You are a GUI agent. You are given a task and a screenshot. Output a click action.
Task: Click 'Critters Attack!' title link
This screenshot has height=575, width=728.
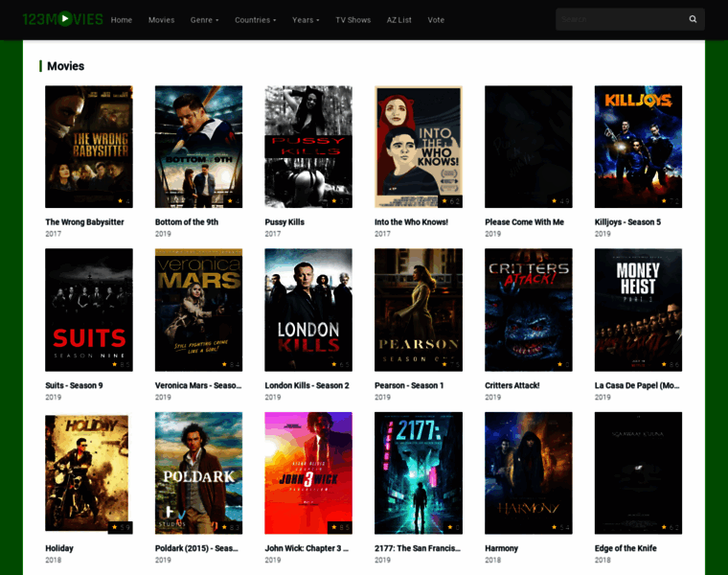(x=512, y=385)
